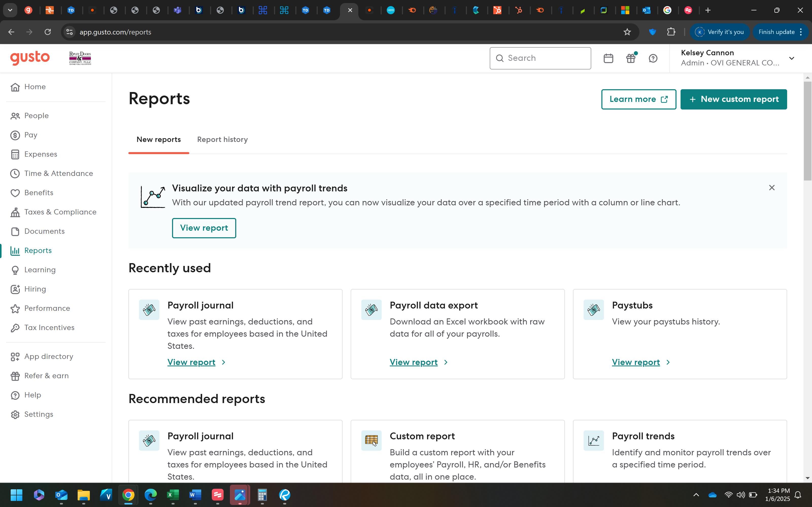The width and height of the screenshot is (812, 507).
Task: Show hidden system tray icons
Action: pos(696,495)
